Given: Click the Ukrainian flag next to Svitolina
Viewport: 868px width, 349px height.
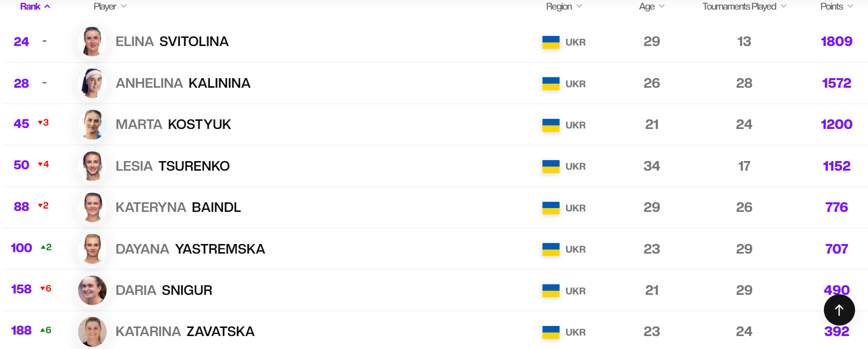Looking at the screenshot, I should tap(550, 42).
